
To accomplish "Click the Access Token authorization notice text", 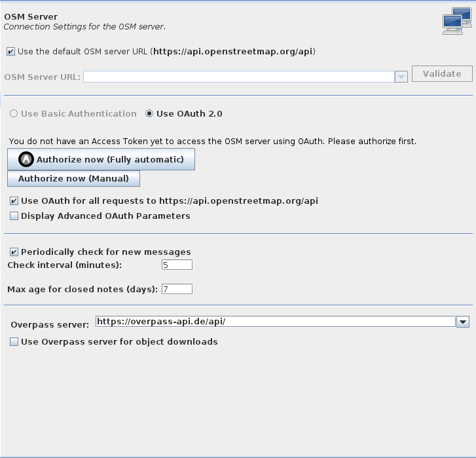I will [213, 142].
